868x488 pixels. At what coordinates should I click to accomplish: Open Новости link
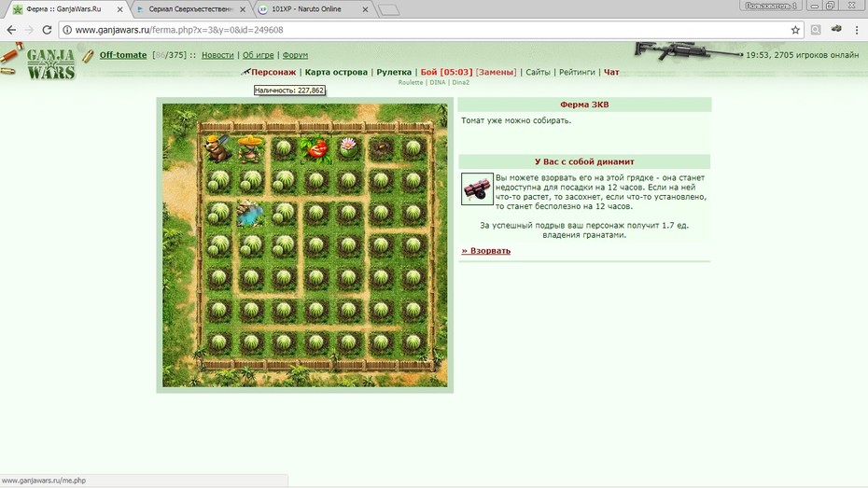pos(217,55)
